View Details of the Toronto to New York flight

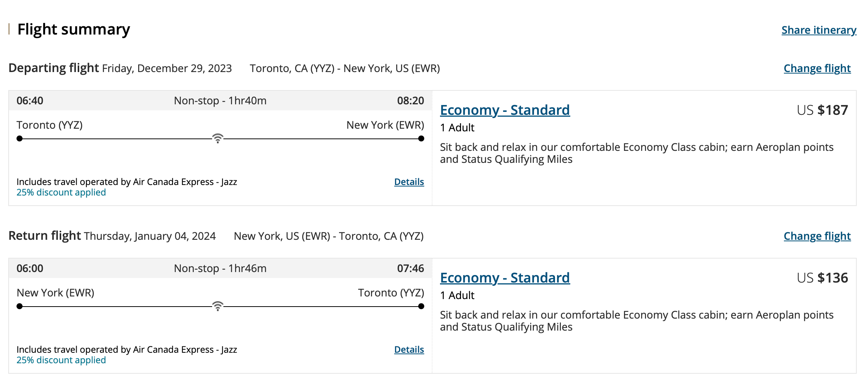(409, 182)
